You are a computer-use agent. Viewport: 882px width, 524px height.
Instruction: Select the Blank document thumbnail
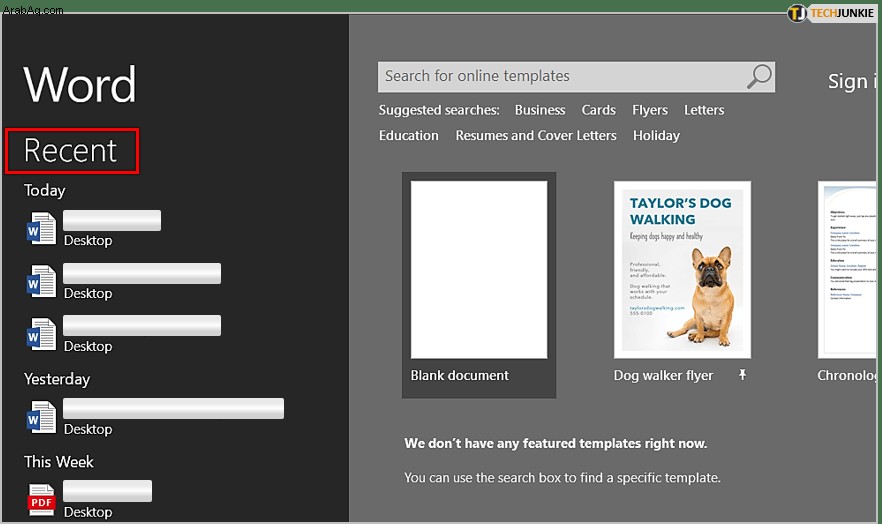(x=479, y=270)
